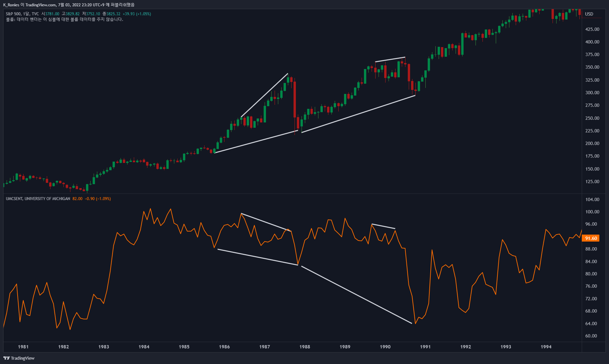Click the UMCSENT 82.00 value in the legend
The width and height of the screenshot is (609, 364).
(77, 199)
